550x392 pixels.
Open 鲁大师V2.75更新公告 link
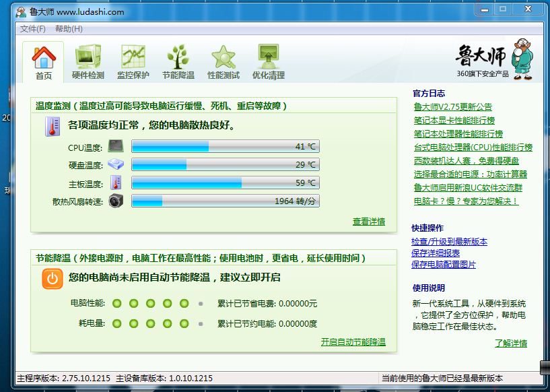(x=453, y=106)
